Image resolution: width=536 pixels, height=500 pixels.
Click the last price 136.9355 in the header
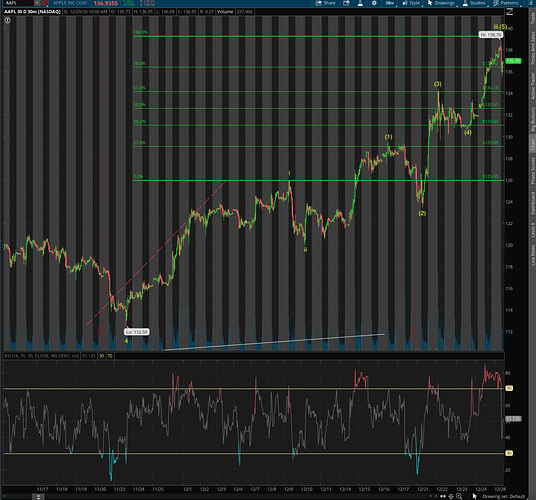click(x=106, y=3)
